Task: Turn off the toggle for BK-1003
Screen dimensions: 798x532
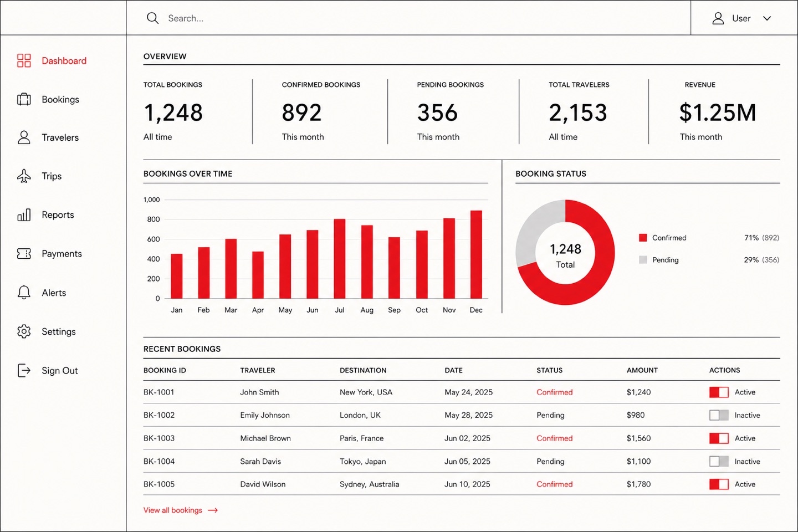Action: (x=719, y=438)
